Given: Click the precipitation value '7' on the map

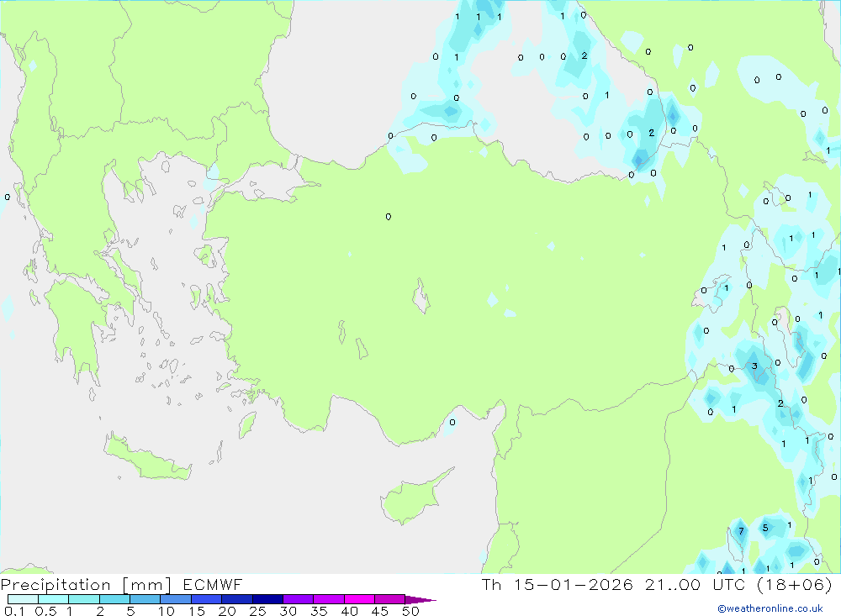Looking at the screenshot, I should click(741, 531).
